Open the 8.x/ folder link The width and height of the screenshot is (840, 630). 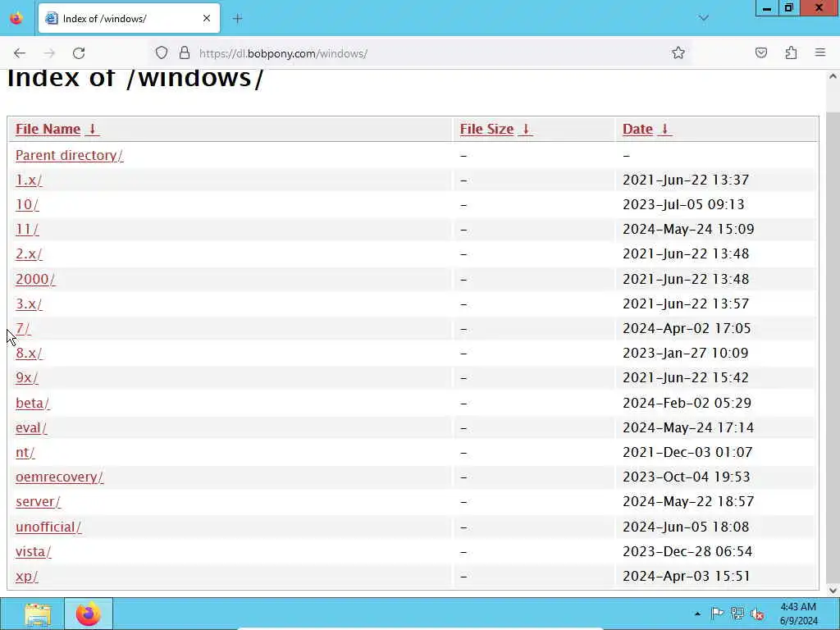click(29, 353)
